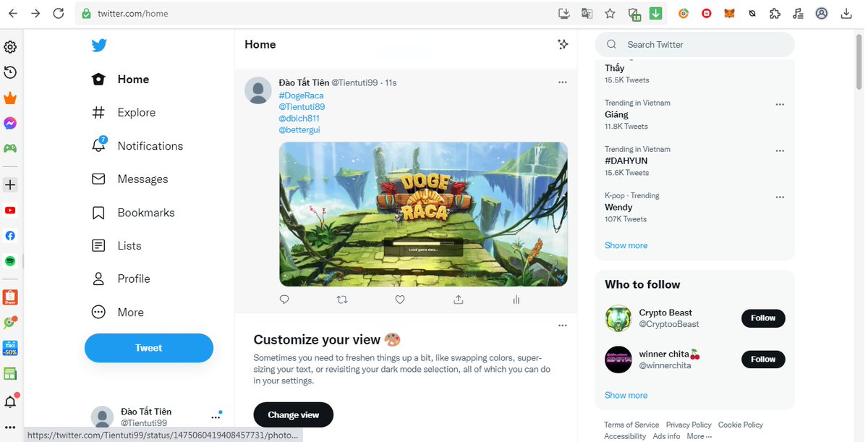The width and height of the screenshot is (868, 442).
Task: Click the Twitter bird logo
Action: 99,46
